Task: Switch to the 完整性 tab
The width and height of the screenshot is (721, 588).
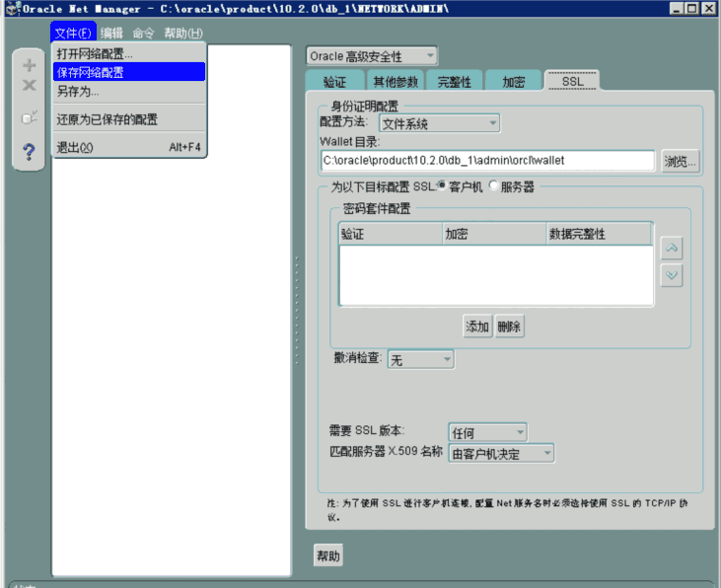Action: (455, 82)
